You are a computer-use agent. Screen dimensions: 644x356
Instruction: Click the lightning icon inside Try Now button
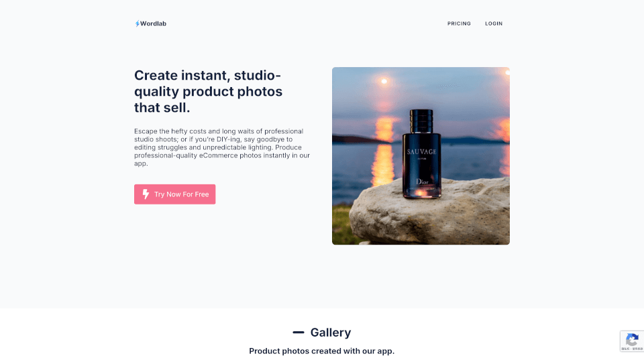click(x=146, y=194)
